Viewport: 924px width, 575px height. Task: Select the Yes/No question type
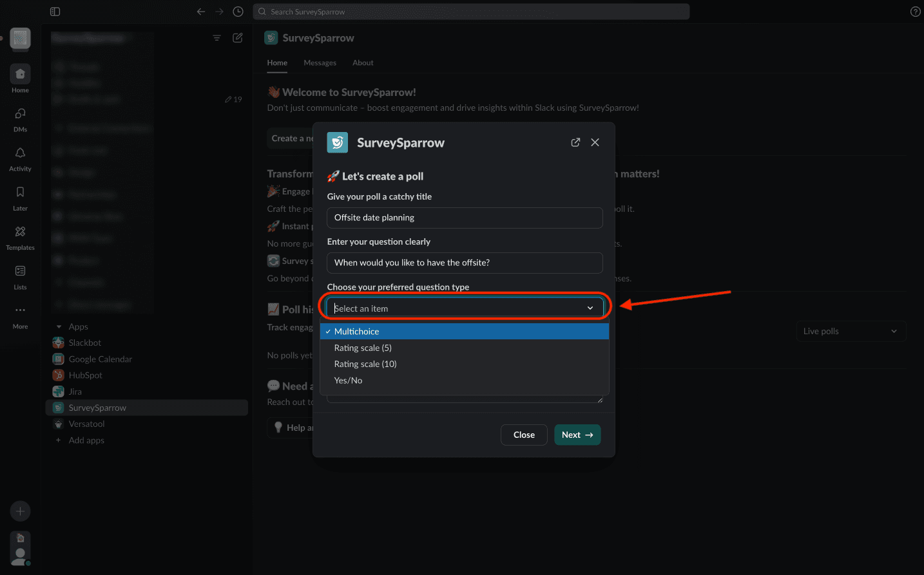click(348, 381)
